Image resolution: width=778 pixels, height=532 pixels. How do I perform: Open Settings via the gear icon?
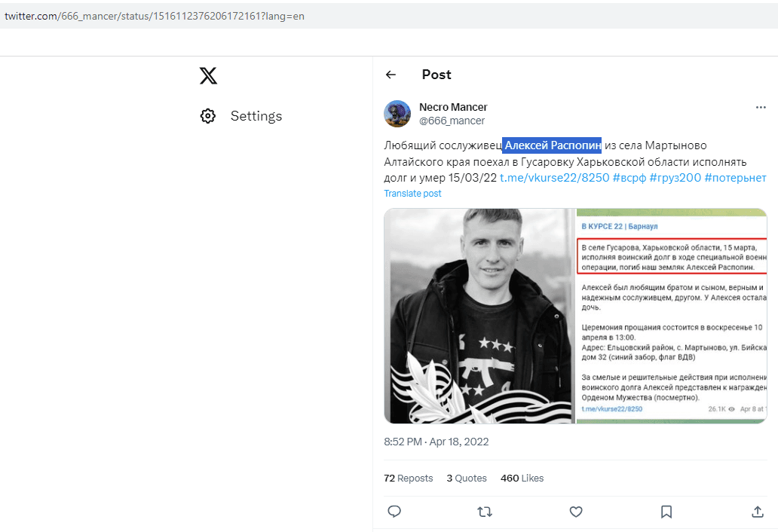point(208,116)
